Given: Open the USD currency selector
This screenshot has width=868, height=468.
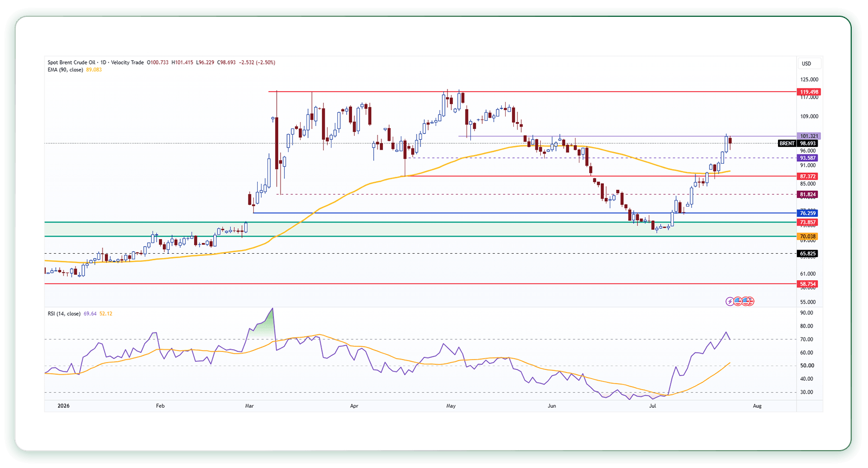Looking at the screenshot, I should tap(807, 63).
